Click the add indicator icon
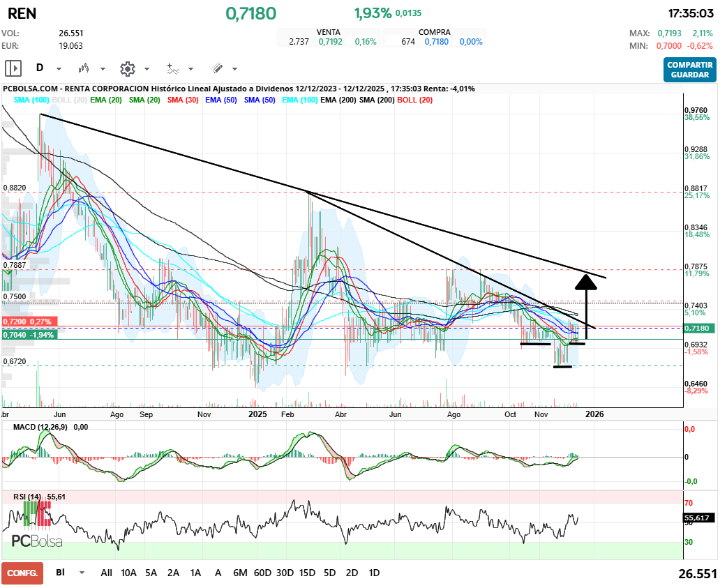Viewport: 727px width, 588px height. point(172,68)
